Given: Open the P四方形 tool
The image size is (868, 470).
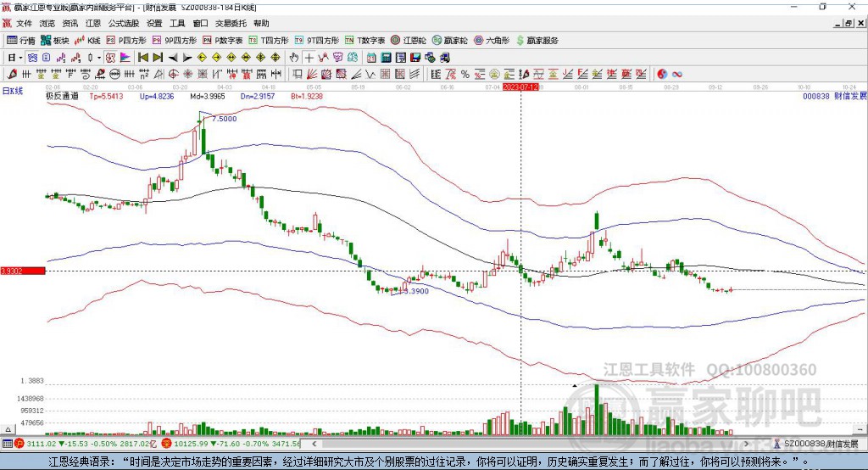Looking at the screenshot, I should 126,41.
